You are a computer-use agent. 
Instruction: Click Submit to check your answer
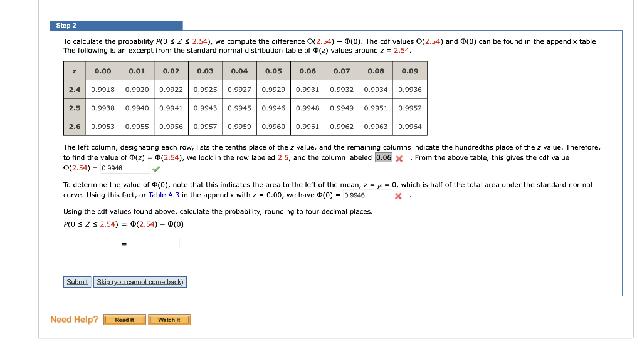pos(76,281)
